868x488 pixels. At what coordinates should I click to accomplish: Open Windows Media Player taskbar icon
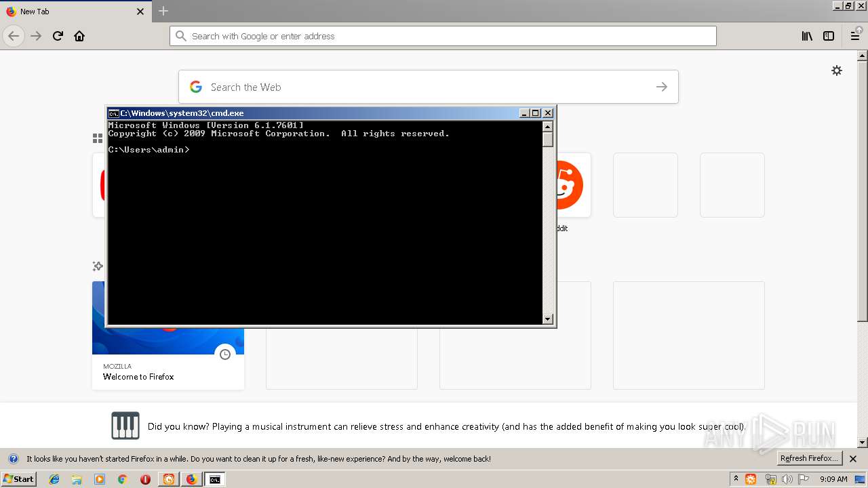point(100,479)
